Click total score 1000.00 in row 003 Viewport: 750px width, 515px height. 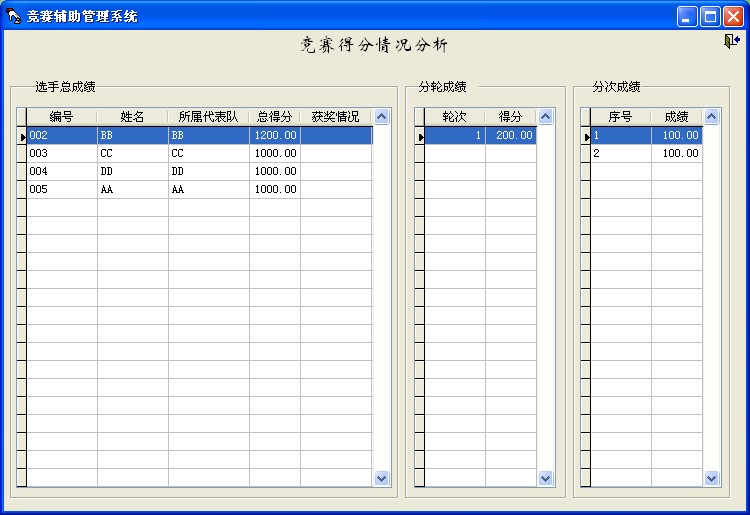[x=275, y=153]
